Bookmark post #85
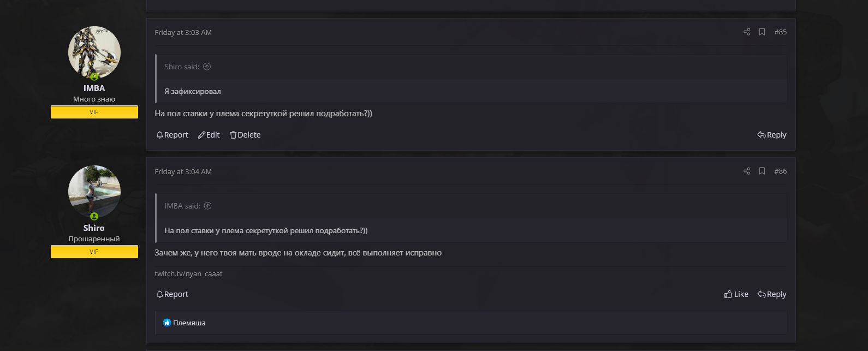 pyautogui.click(x=762, y=32)
